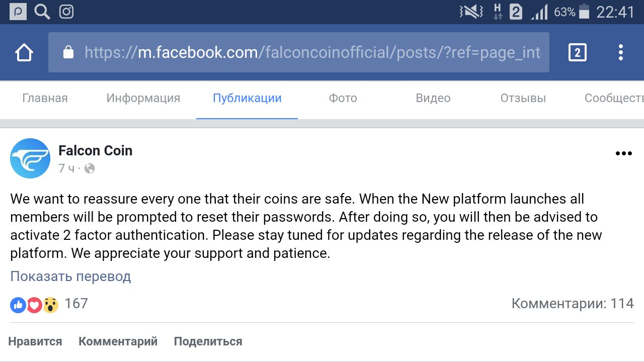
Task: Click Показать перевод to translate post
Action: (x=70, y=276)
